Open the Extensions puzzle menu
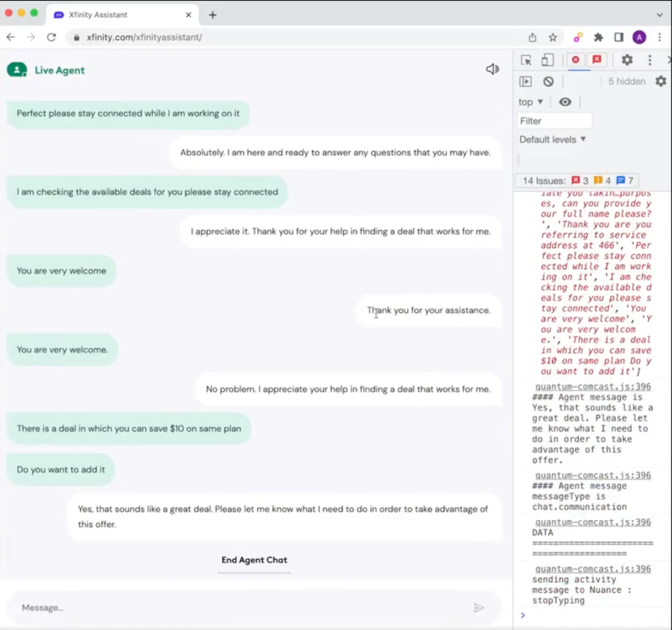This screenshot has height=630, width=672. [x=598, y=37]
